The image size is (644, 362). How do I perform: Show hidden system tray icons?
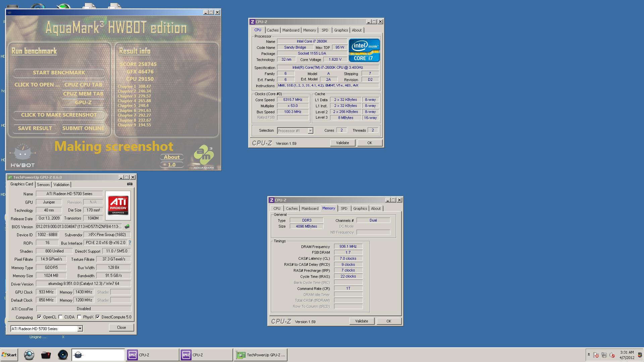(589, 355)
